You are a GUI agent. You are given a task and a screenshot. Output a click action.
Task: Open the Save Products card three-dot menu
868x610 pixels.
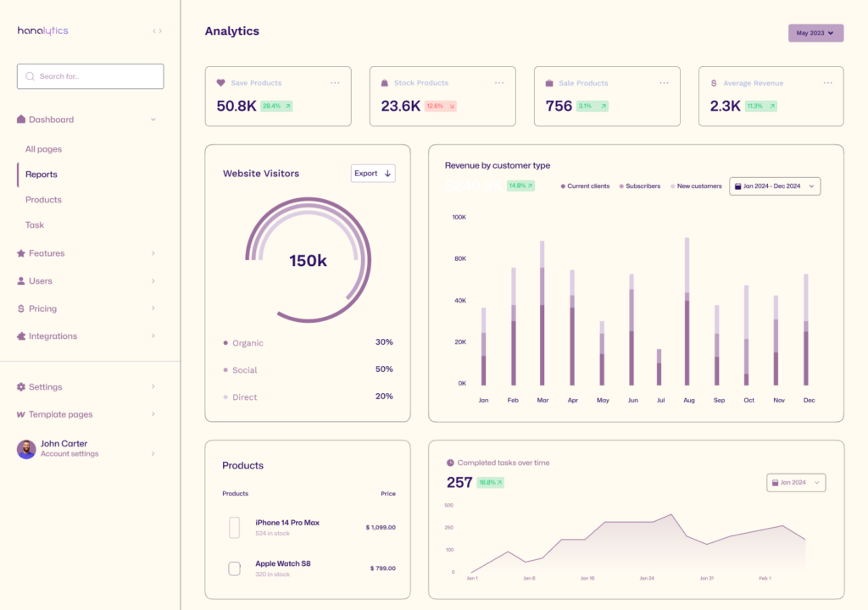pos(335,83)
